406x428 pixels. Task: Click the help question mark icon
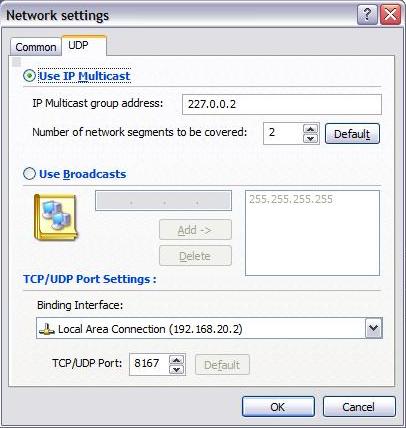coord(367,15)
